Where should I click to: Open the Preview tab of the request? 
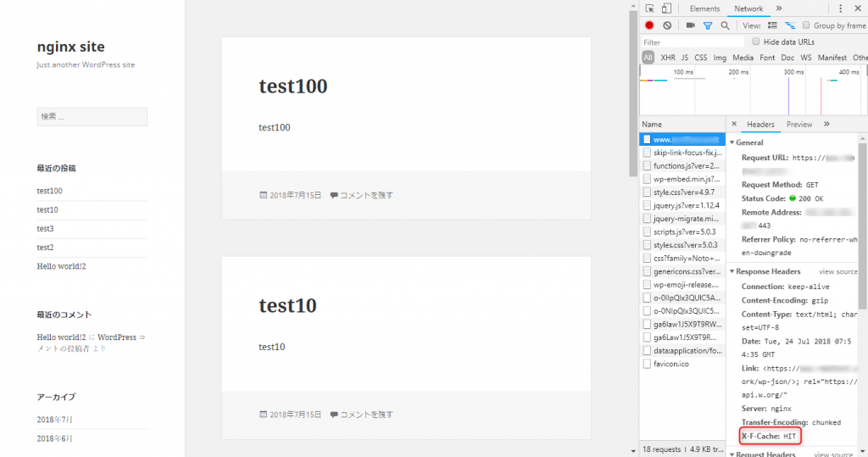pos(798,125)
